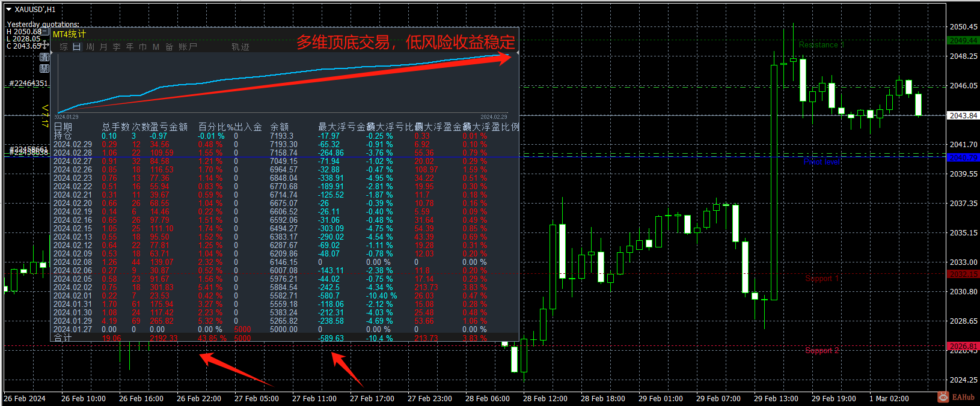Click the max floating loss total -589.63
This screenshot has width=980, height=406.
(331, 338)
